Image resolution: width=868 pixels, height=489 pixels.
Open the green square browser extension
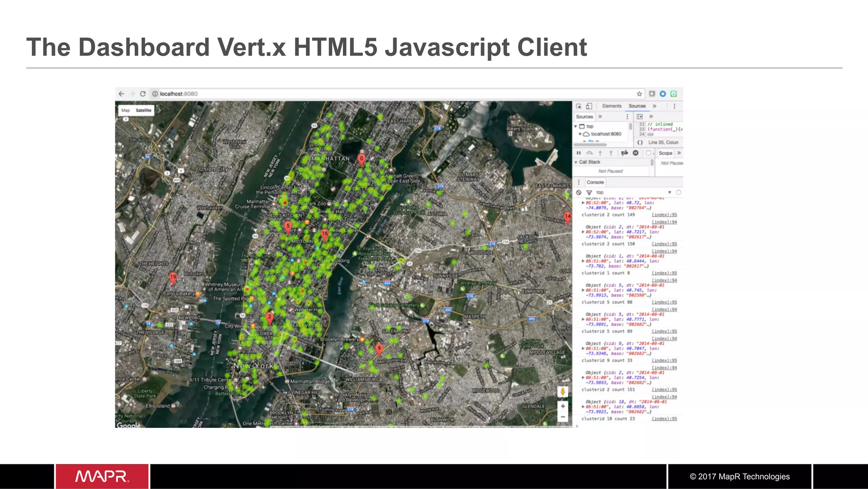[673, 94]
